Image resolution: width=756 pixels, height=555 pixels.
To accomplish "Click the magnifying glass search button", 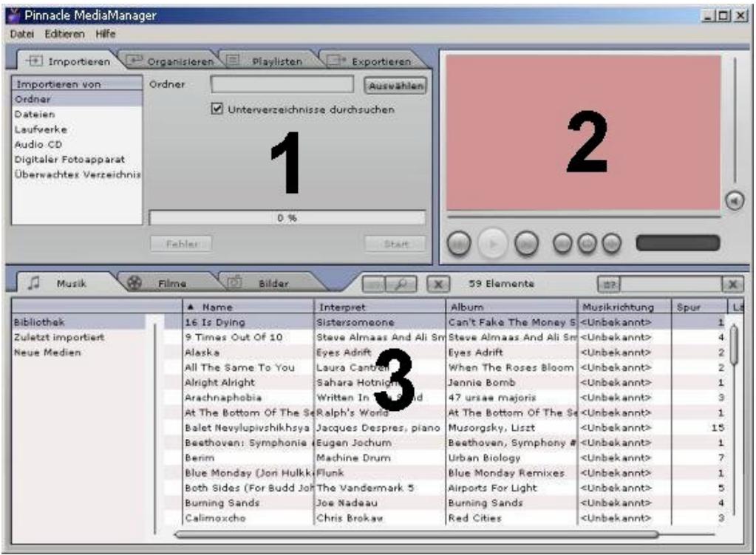I will point(401,284).
